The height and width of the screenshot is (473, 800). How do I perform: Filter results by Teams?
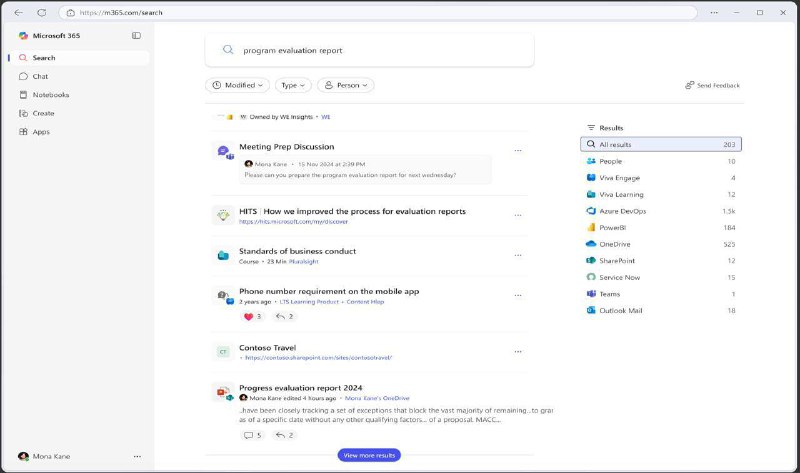661,294
